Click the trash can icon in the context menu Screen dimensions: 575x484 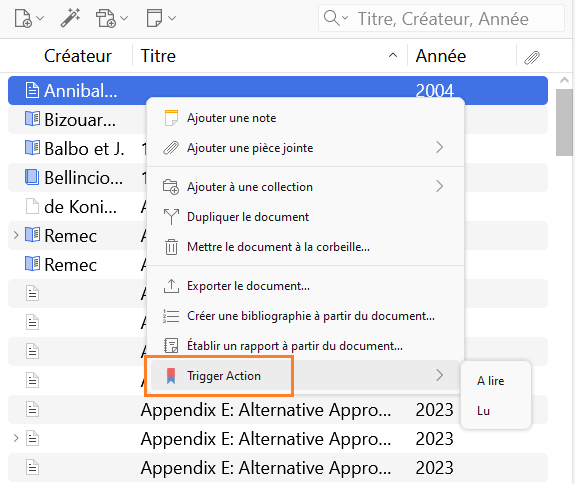click(171, 247)
